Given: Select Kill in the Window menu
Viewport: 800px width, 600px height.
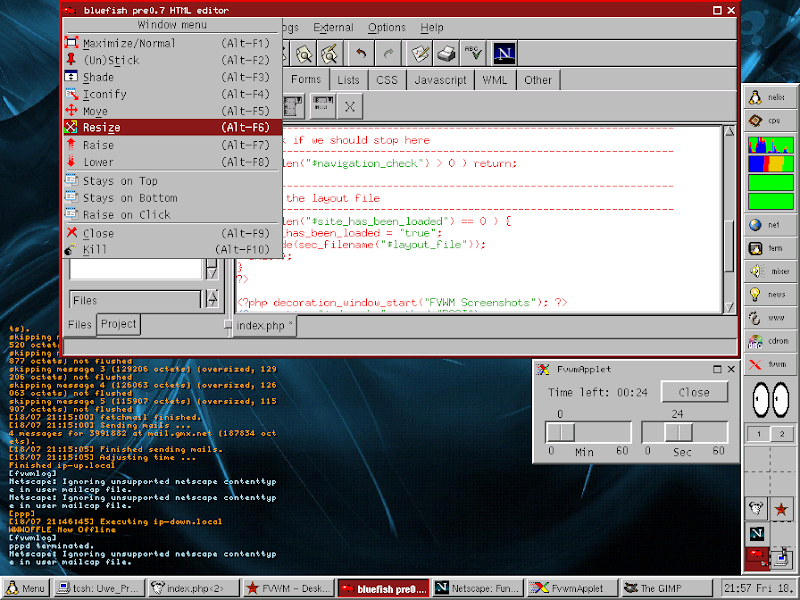Looking at the screenshot, I should click(x=172, y=249).
